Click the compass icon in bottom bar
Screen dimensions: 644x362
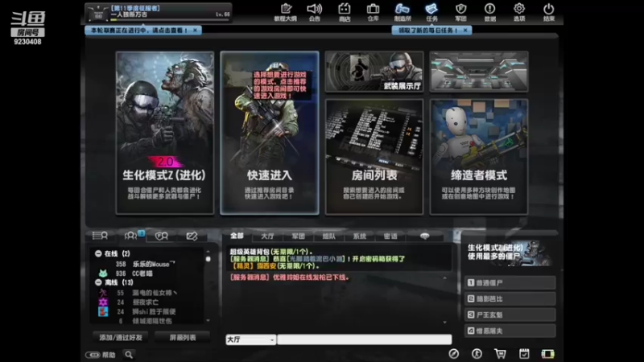coord(453,354)
